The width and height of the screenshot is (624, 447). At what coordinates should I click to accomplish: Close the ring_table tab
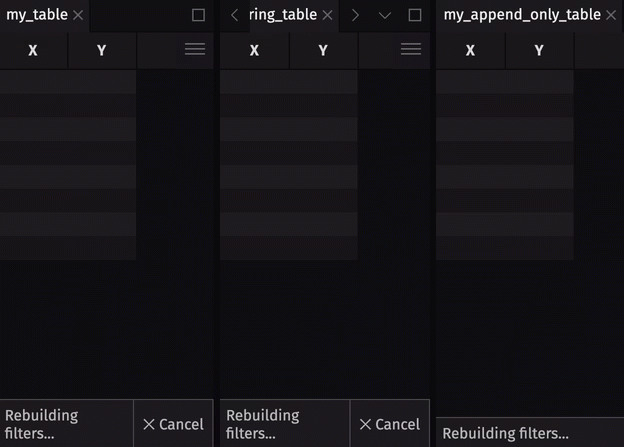[327, 15]
